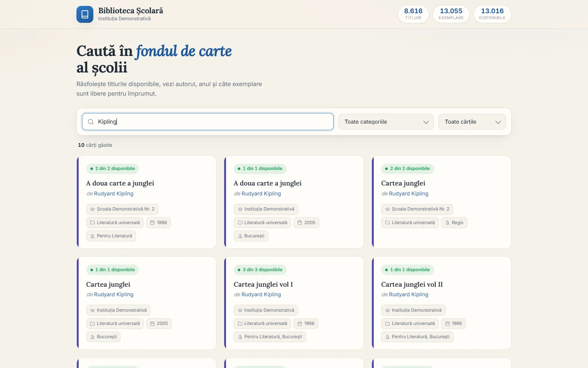Click the Instituția Demonstrativă subtitle under the logo
The width and height of the screenshot is (588, 368).
click(124, 19)
